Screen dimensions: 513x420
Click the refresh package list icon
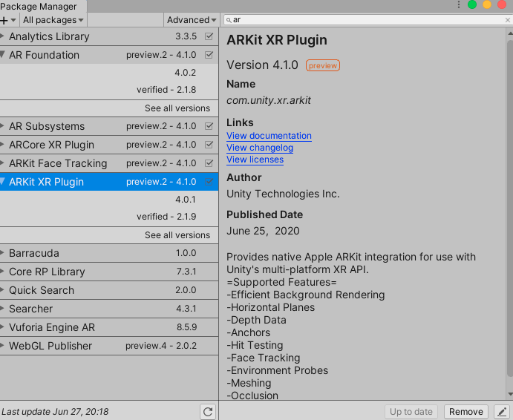point(208,412)
